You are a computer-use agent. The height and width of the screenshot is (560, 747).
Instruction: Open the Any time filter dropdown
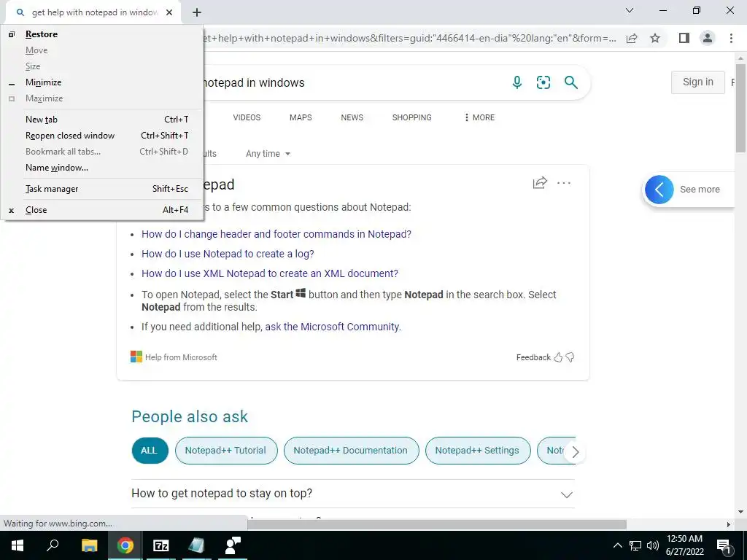[x=268, y=154]
